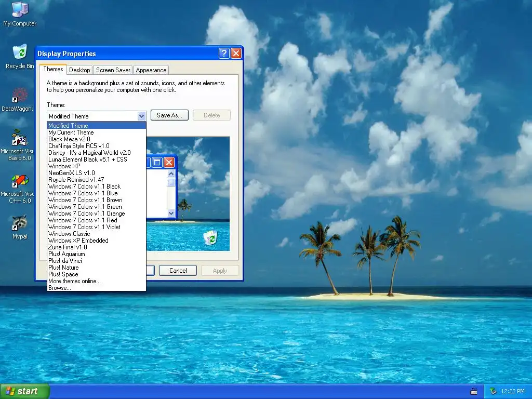Click the Help question mark button in title bar

pos(224,54)
